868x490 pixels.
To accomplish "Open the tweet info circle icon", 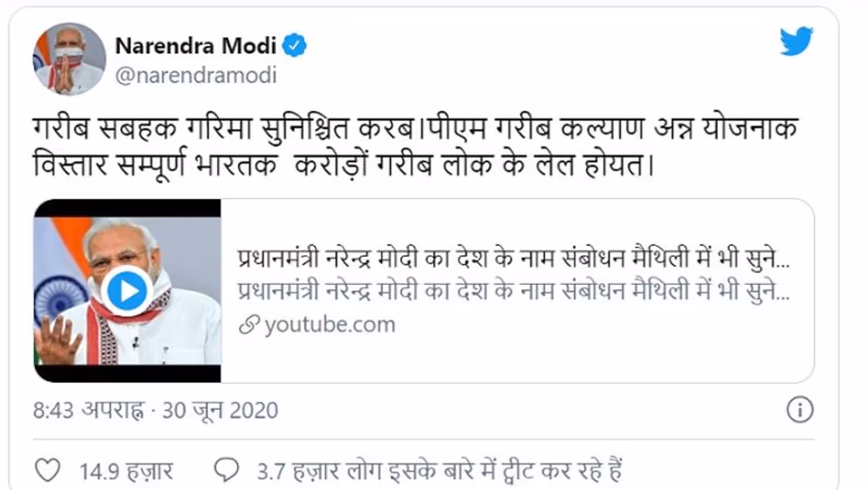I will click(800, 410).
